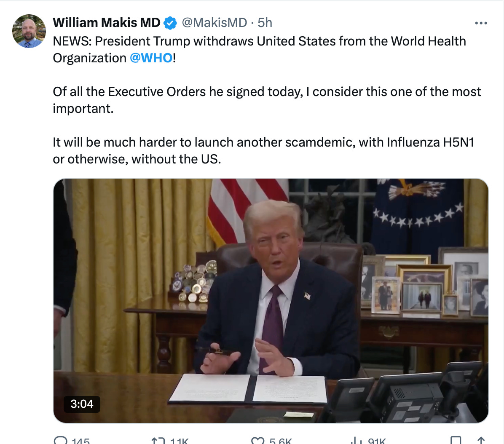Click William Makis MD profile avatar
The height and width of the screenshot is (444, 504).
click(x=29, y=31)
